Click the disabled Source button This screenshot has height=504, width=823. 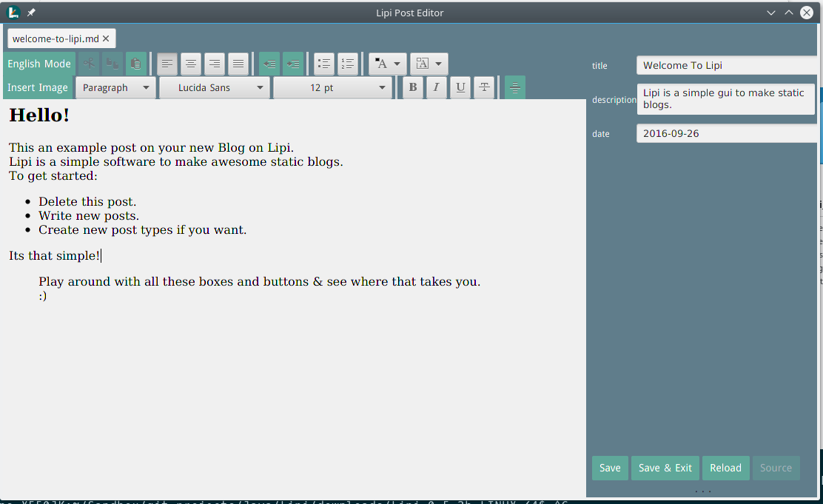tap(776, 468)
